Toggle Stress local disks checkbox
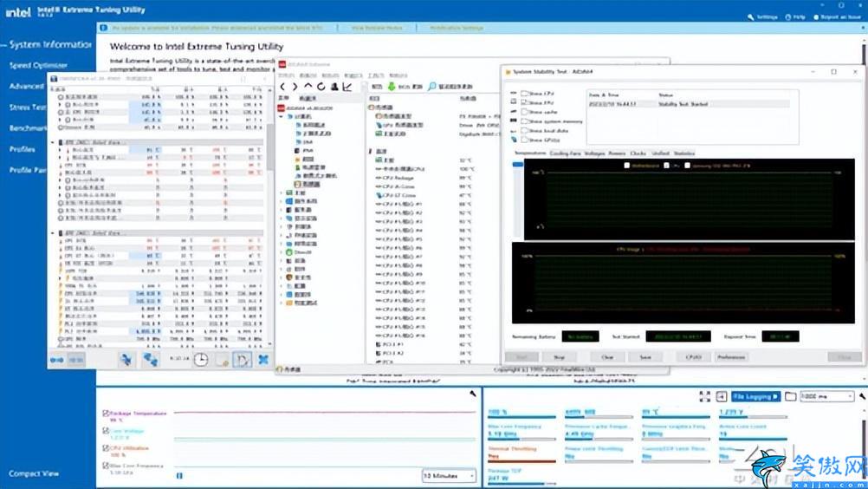 click(x=524, y=131)
